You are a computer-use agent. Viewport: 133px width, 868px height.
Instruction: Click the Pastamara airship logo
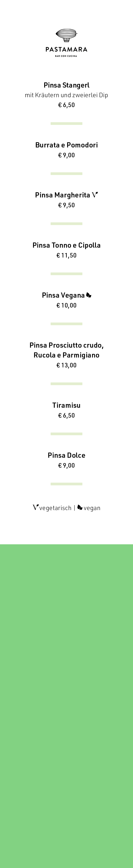click(x=66, y=35)
